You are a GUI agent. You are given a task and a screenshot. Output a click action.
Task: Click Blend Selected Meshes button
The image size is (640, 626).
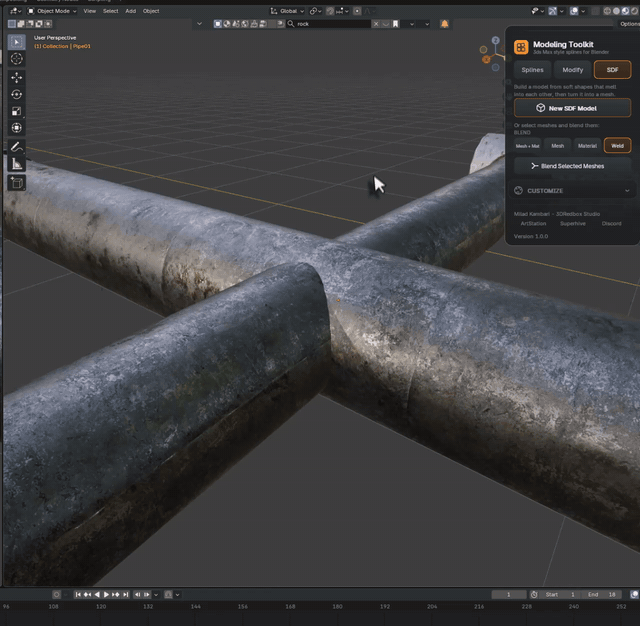tap(572, 166)
